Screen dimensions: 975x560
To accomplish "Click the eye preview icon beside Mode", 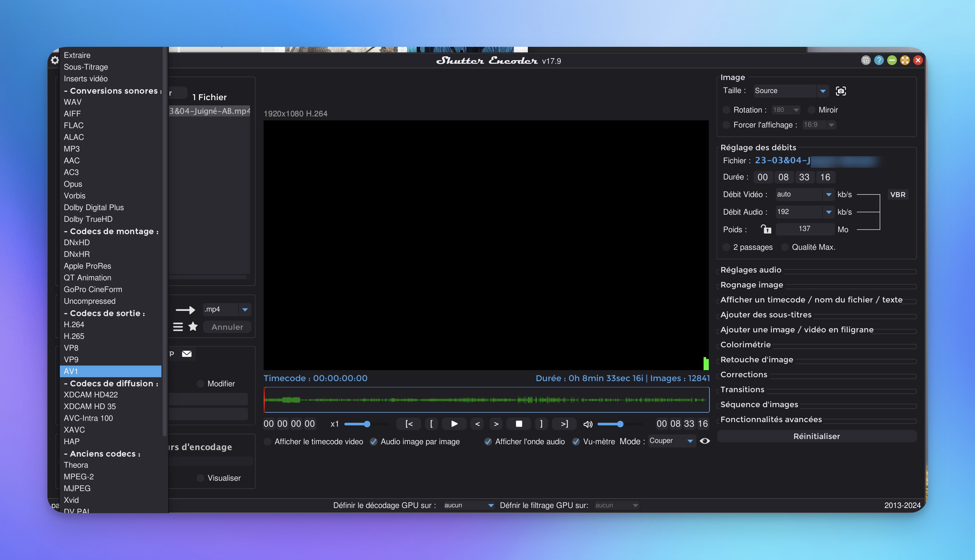I will [x=705, y=441].
